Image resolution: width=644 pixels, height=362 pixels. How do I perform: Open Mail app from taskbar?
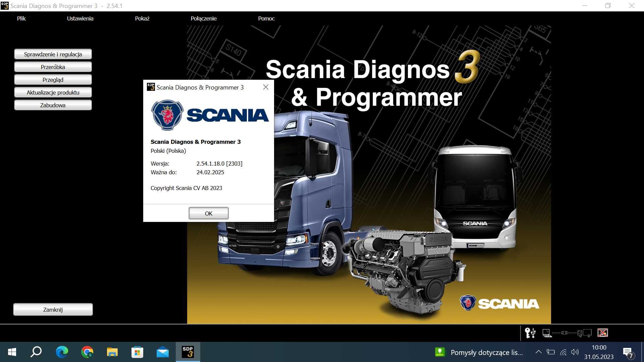(163, 352)
